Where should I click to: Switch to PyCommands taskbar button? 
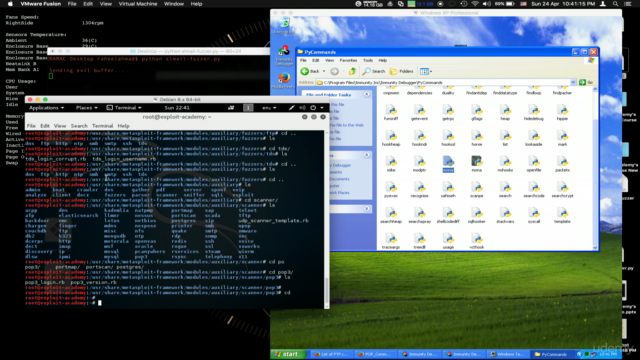[x=552, y=354]
